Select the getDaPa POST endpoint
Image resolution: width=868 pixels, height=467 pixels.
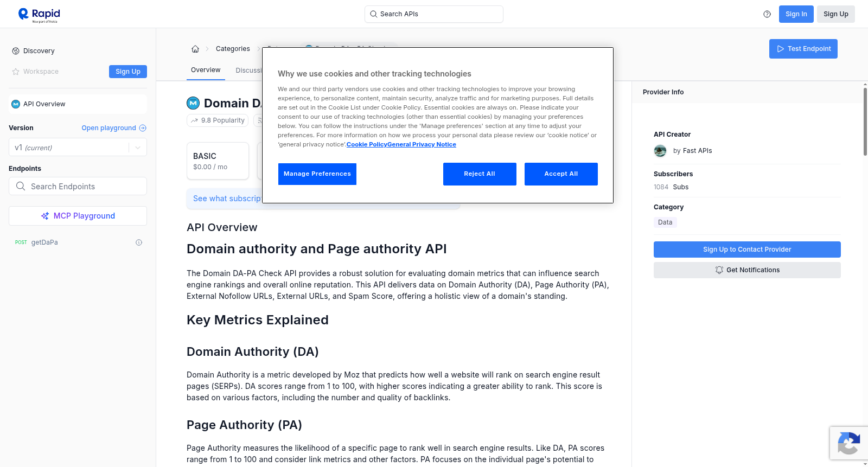[x=78, y=242]
